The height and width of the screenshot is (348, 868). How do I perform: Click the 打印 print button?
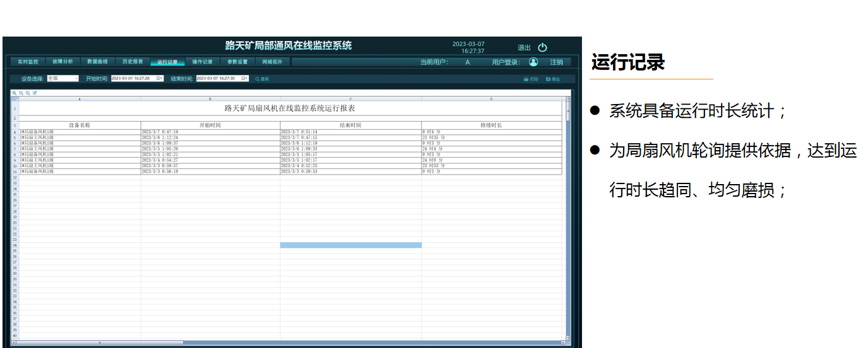[531, 79]
